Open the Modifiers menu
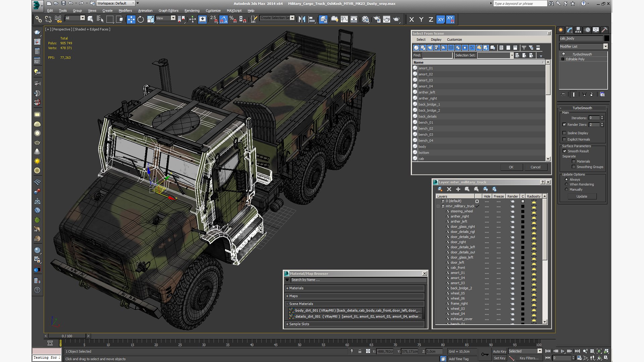The image size is (644, 362). click(x=125, y=11)
